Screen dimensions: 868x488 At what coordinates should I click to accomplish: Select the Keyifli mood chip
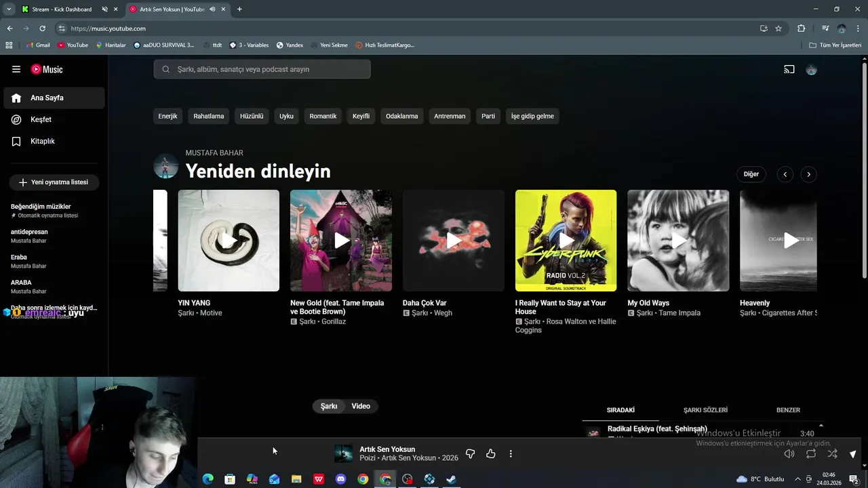coord(361,116)
